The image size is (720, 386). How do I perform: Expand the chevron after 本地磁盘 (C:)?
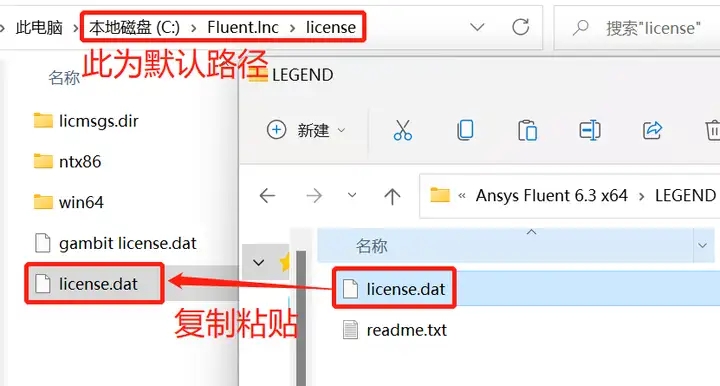pos(194,28)
